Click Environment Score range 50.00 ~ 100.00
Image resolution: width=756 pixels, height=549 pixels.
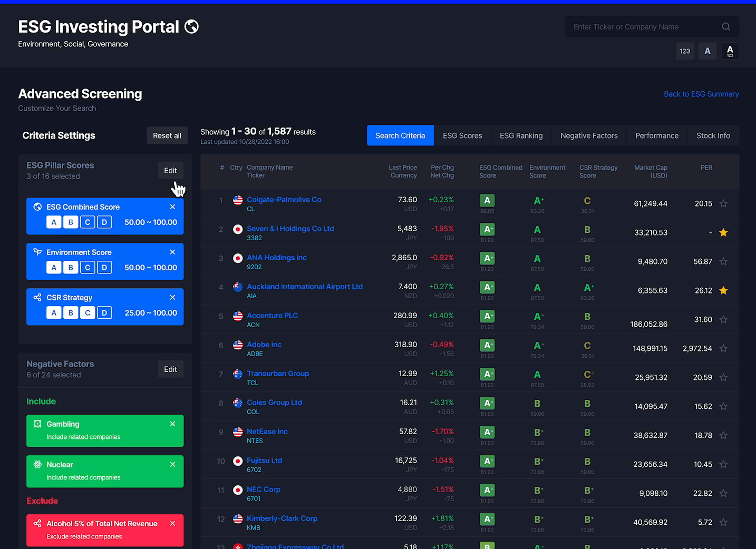tap(151, 267)
